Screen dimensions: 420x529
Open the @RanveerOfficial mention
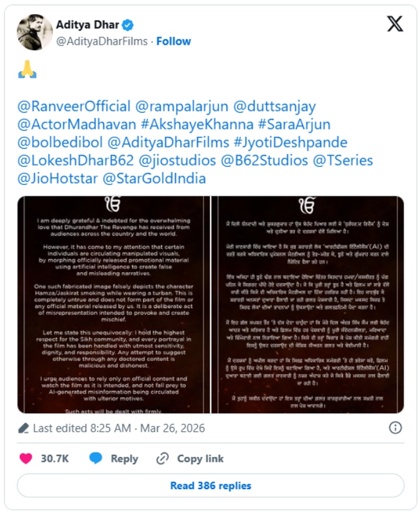pyautogui.click(x=74, y=106)
